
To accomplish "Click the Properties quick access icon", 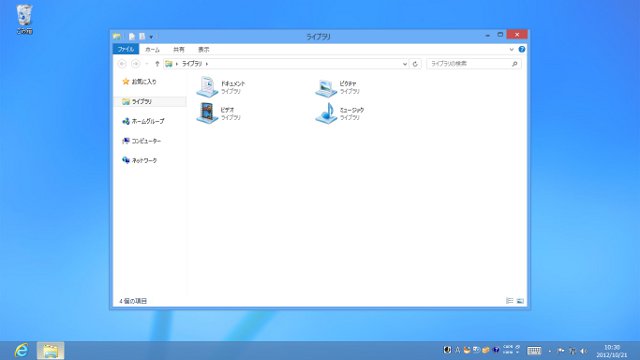I will tap(131, 36).
